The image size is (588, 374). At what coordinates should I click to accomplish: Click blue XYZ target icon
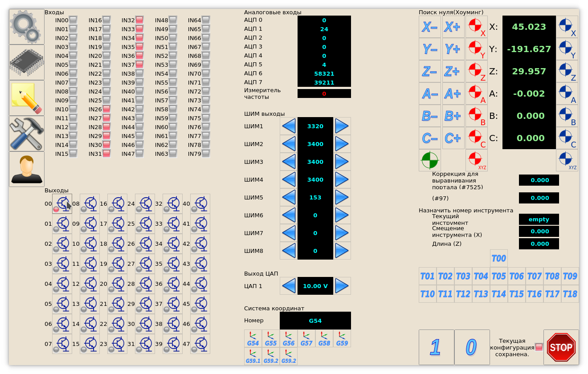click(x=567, y=160)
